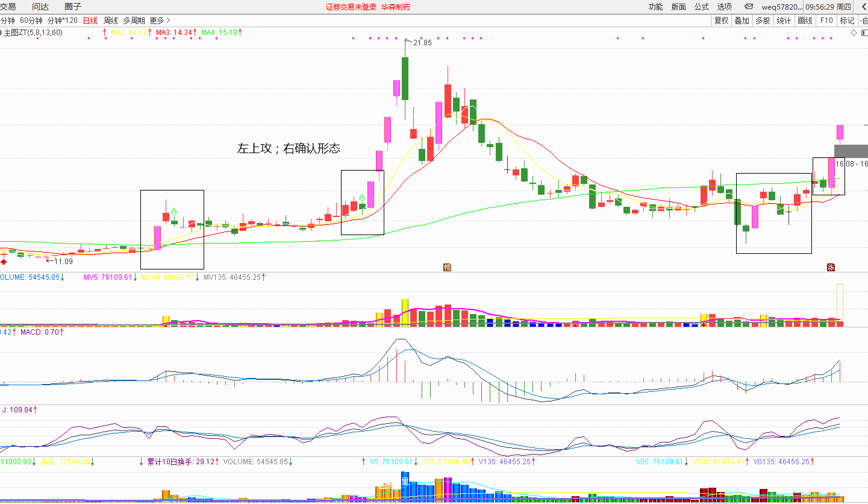Click the MA3: 14.34 value

(x=173, y=33)
